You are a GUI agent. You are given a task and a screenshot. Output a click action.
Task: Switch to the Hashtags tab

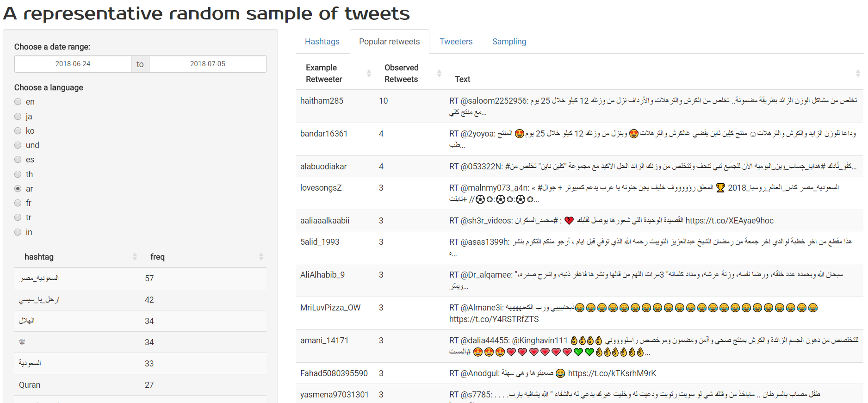point(322,42)
